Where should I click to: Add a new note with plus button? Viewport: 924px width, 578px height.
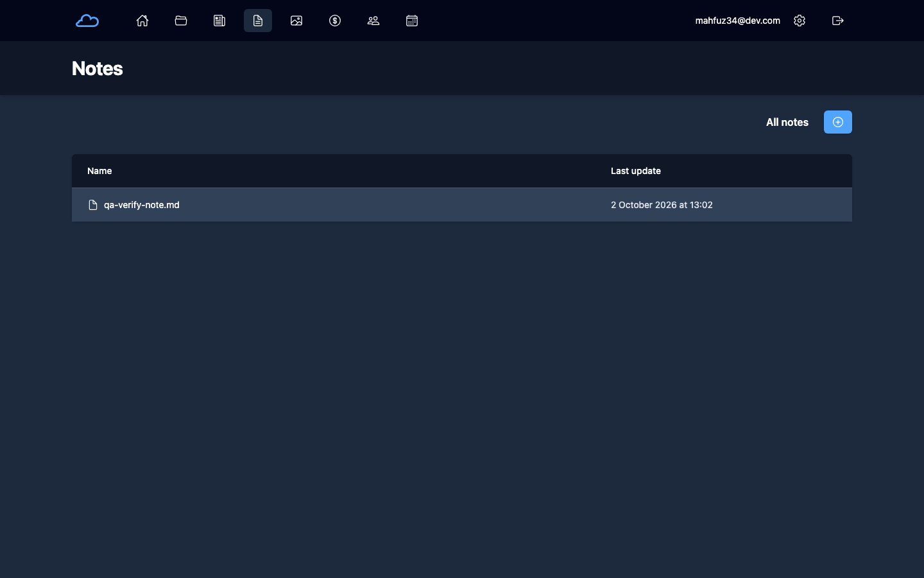point(838,122)
